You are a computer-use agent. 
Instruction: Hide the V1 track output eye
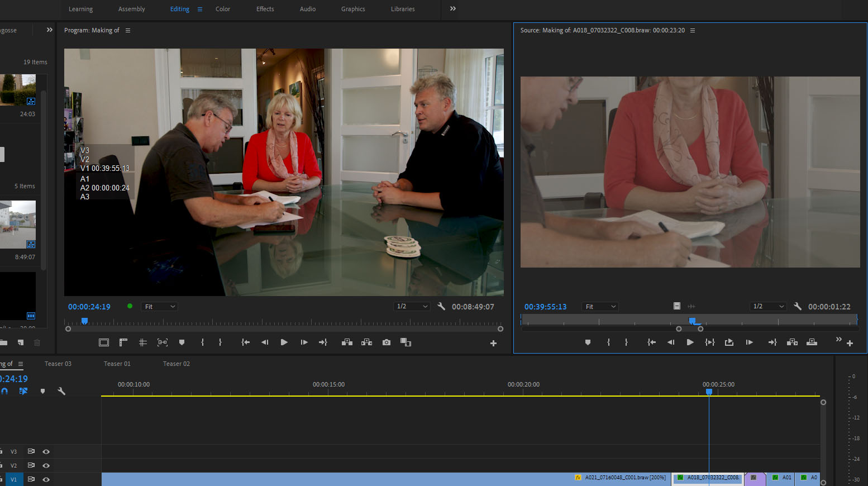46,479
